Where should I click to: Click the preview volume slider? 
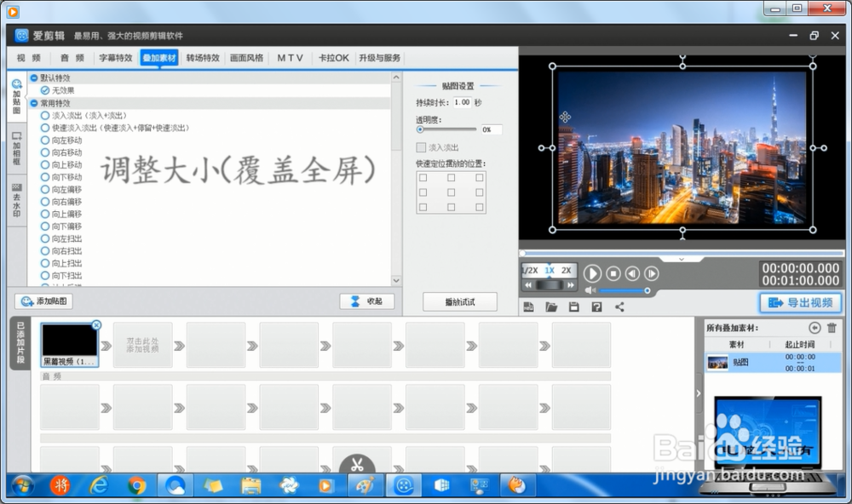tap(624, 290)
